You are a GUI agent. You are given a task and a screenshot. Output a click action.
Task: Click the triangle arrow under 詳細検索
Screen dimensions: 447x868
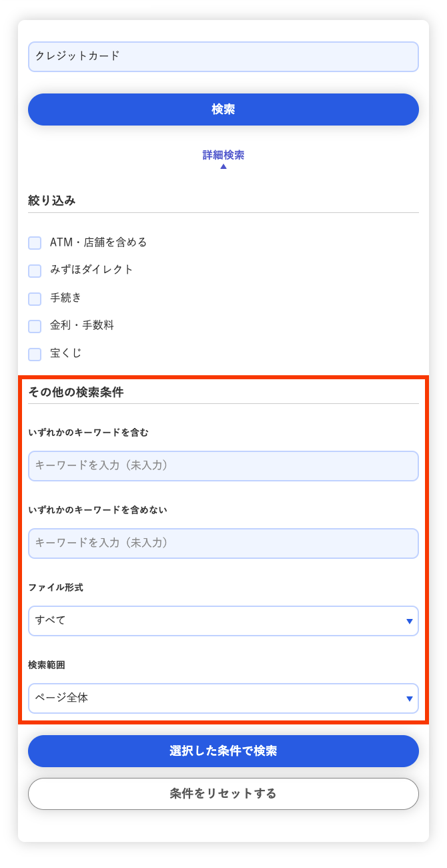(223, 166)
